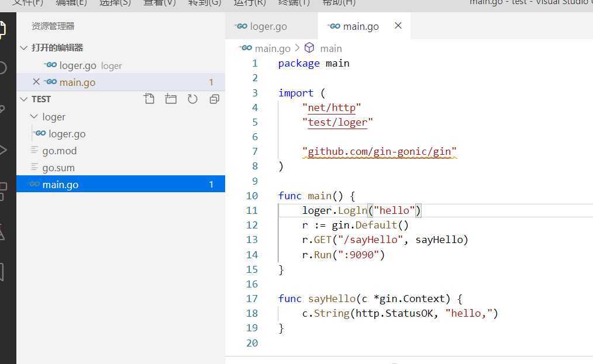Viewport: 593px width, 364px height.
Task: Open Run and Debug view
Action: tap(2, 150)
